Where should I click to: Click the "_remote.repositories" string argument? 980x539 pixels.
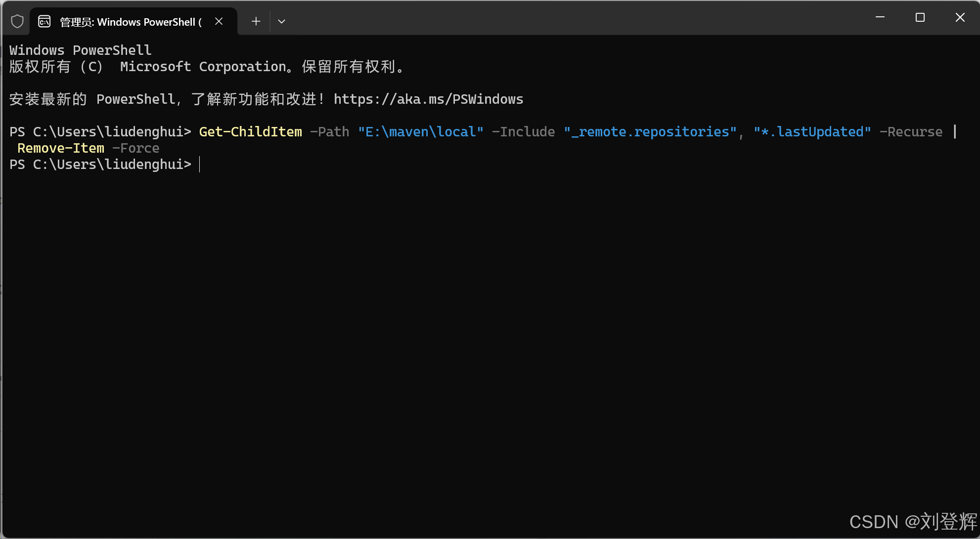click(650, 132)
